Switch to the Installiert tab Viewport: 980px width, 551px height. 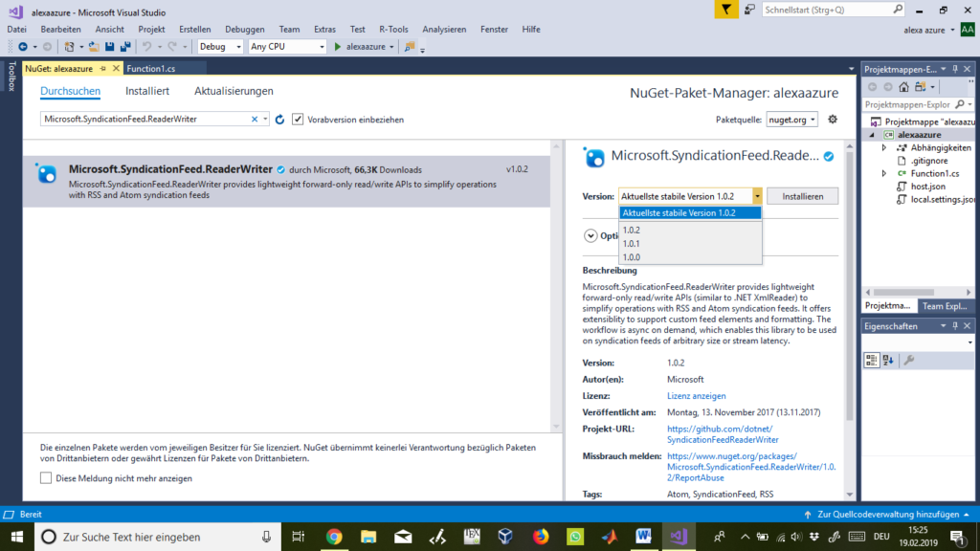click(x=146, y=91)
